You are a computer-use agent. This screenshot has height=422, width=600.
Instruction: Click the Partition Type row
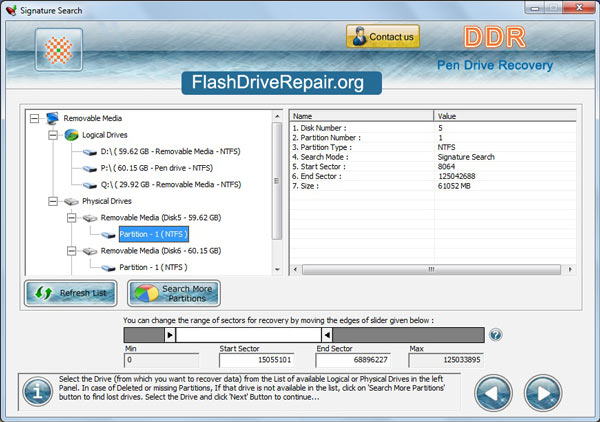coord(433,147)
